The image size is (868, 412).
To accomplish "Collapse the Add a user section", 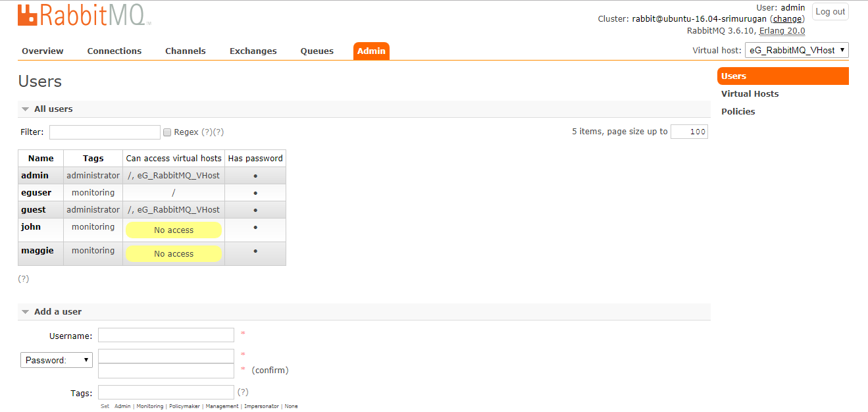I will point(51,312).
